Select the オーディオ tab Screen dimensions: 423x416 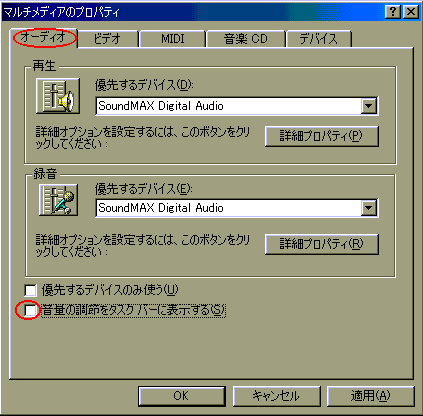click(x=44, y=37)
